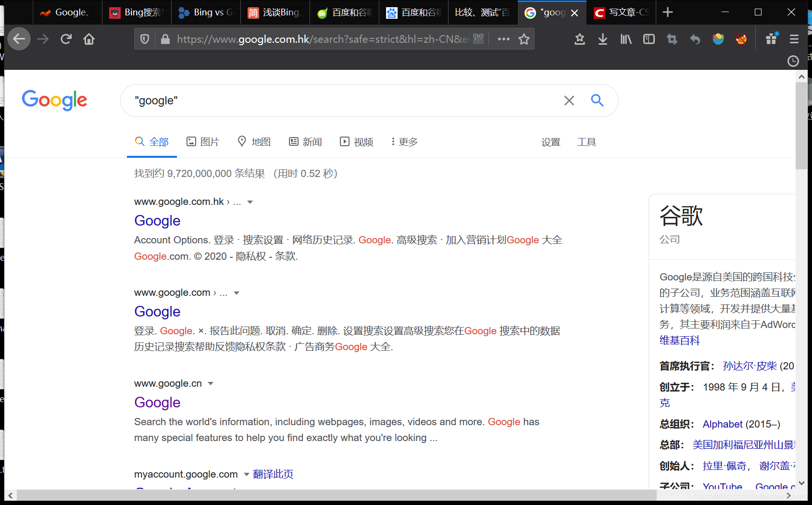
Task: Open 工具 search tools
Action: (587, 142)
